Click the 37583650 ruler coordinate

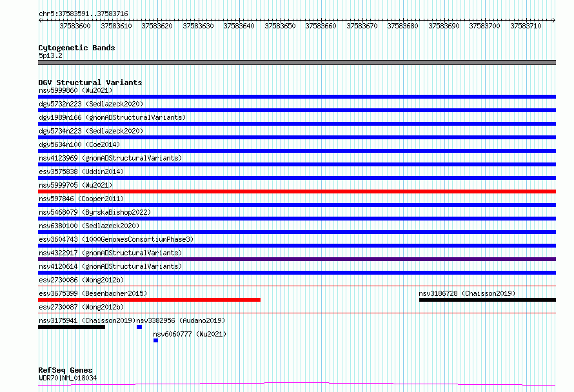point(280,26)
